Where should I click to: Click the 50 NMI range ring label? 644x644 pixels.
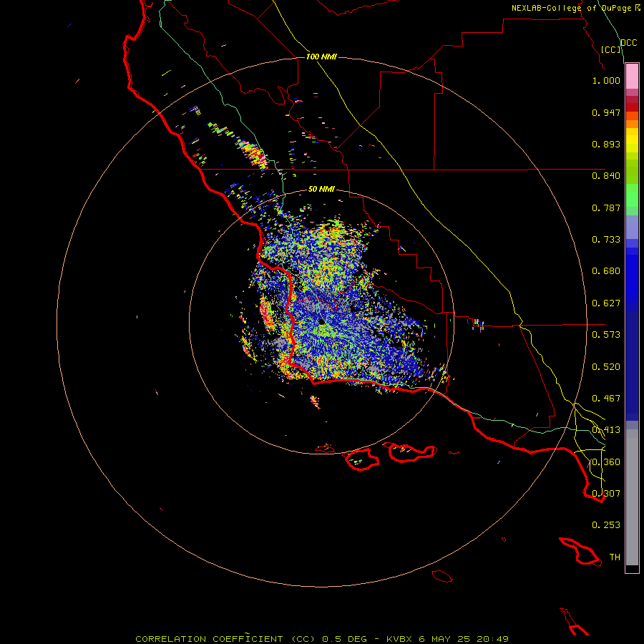click(x=321, y=189)
